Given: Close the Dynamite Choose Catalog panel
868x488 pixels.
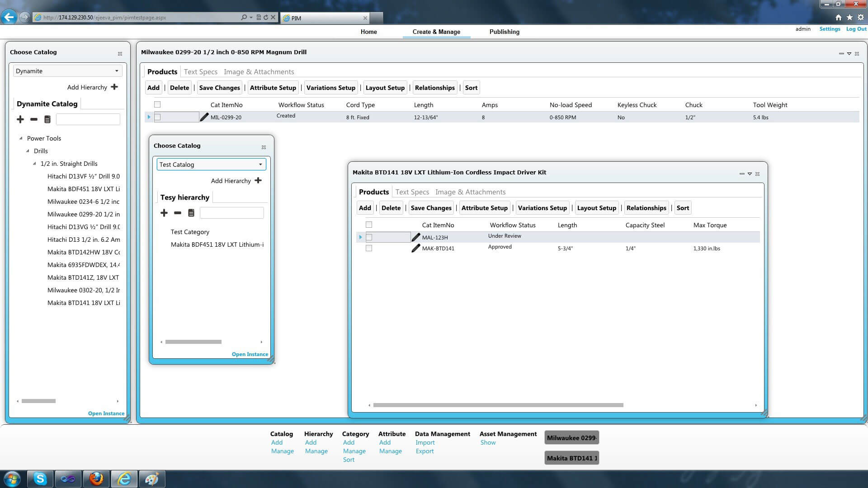Looking at the screenshot, I should (120, 53).
